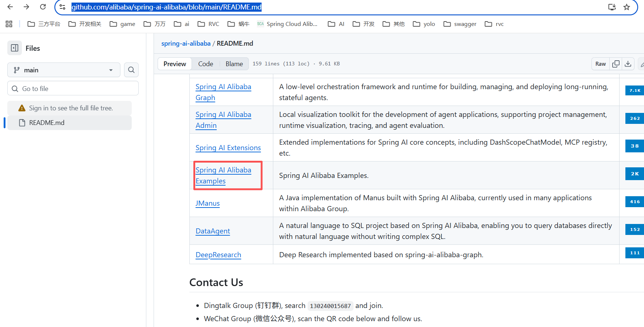This screenshot has height=327, width=644.
Task: Open the lowercase rvc bookmark folder
Action: point(494,24)
